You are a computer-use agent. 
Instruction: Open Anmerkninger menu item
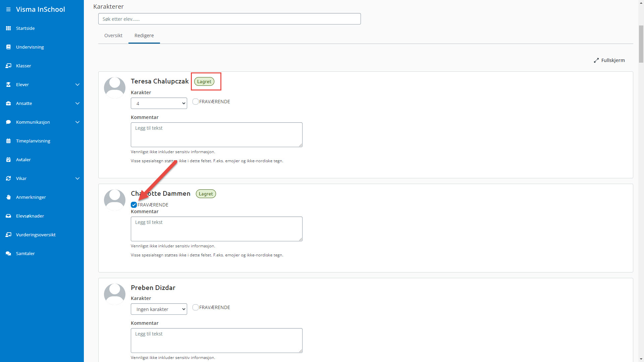[31, 197]
